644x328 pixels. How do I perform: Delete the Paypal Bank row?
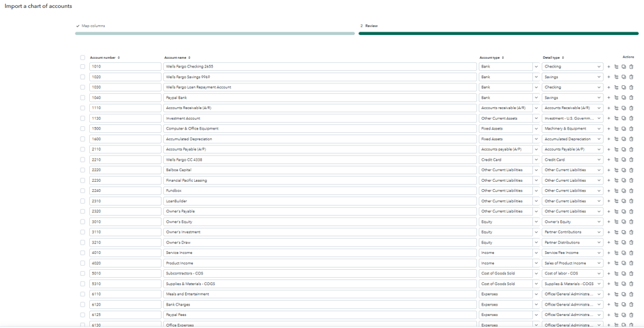[631, 98]
